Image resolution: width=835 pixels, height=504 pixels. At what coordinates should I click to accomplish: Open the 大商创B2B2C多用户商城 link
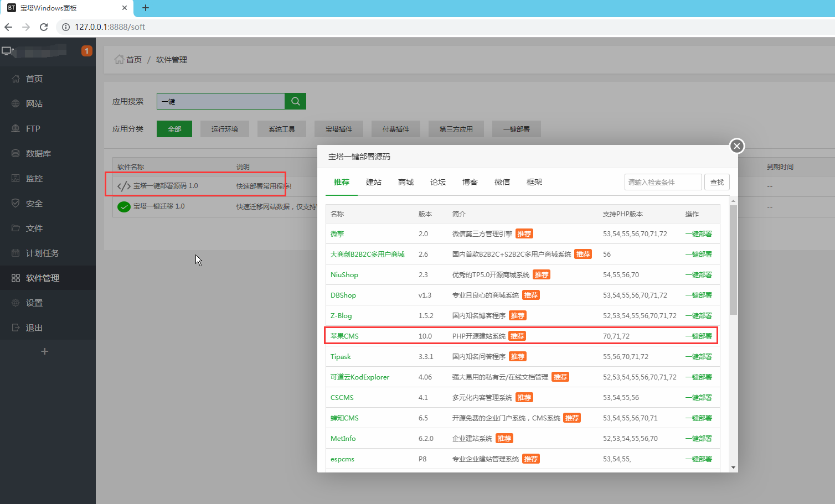tap(368, 254)
